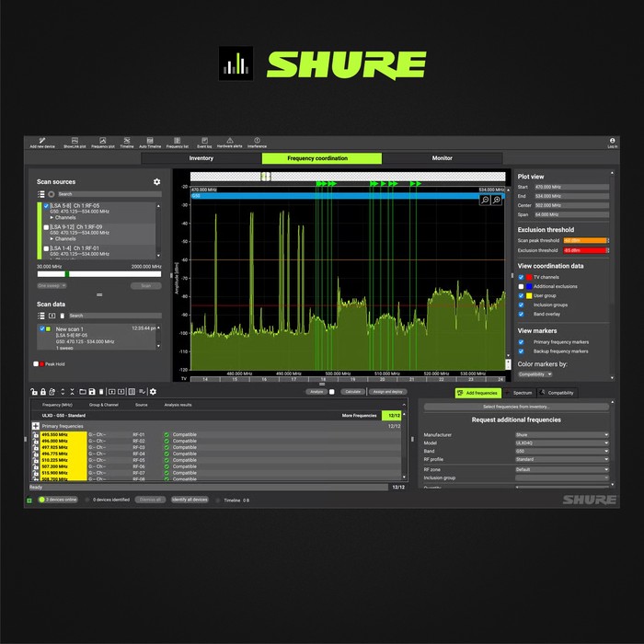Image resolution: width=644 pixels, height=644 pixels.
Task: Toggle the TV channels checkbox
Action: (521, 277)
